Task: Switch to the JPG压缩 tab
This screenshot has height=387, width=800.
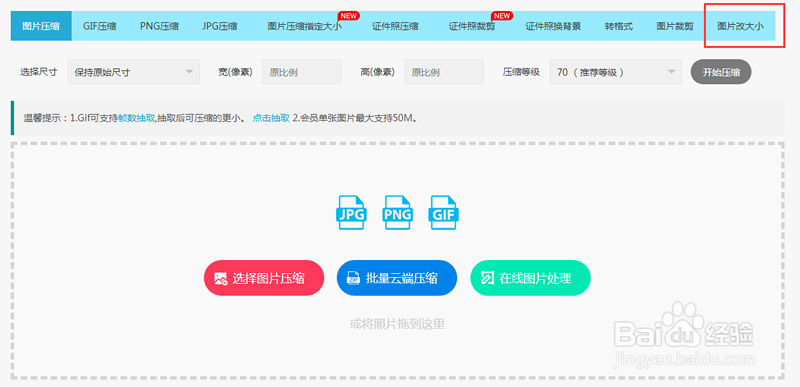Action: pyautogui.click(x=219, y=26)
